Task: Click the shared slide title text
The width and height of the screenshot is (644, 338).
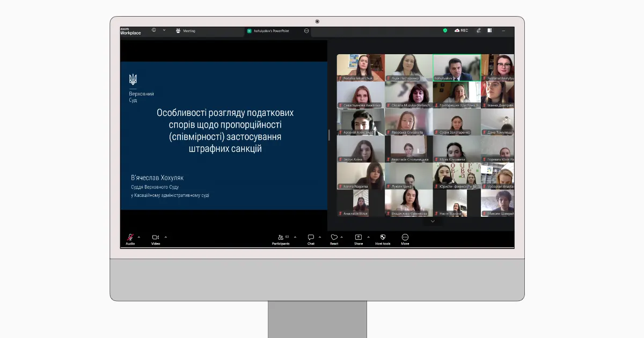Action: click(225, 131)
